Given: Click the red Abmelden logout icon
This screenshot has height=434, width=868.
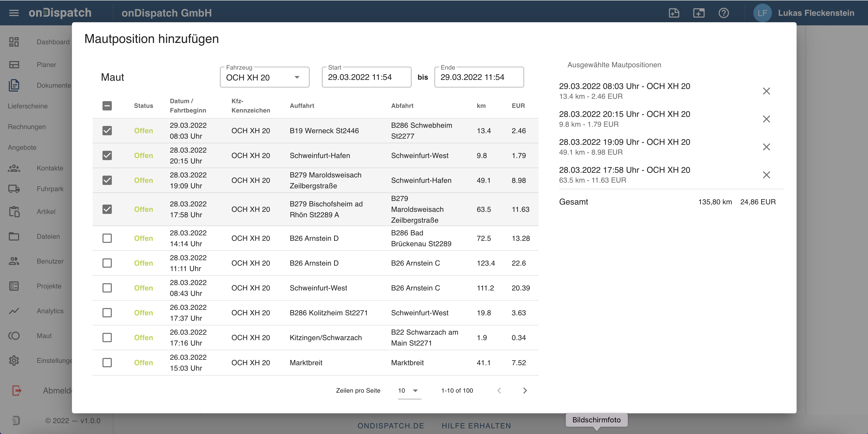Looking at the screenshot, I should (x=17, y=391).
